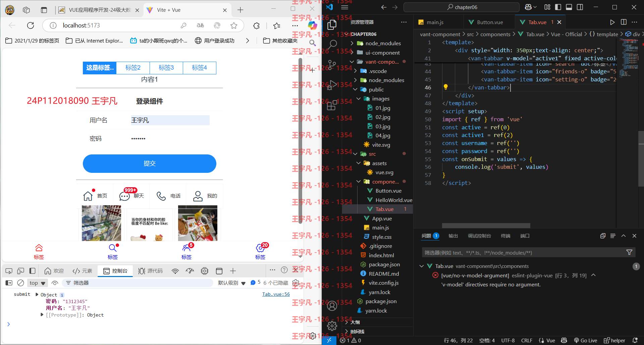This screenshot has width=644, height=345.
Task: Open Source Control view in activity bar
Action: (332, 65)
